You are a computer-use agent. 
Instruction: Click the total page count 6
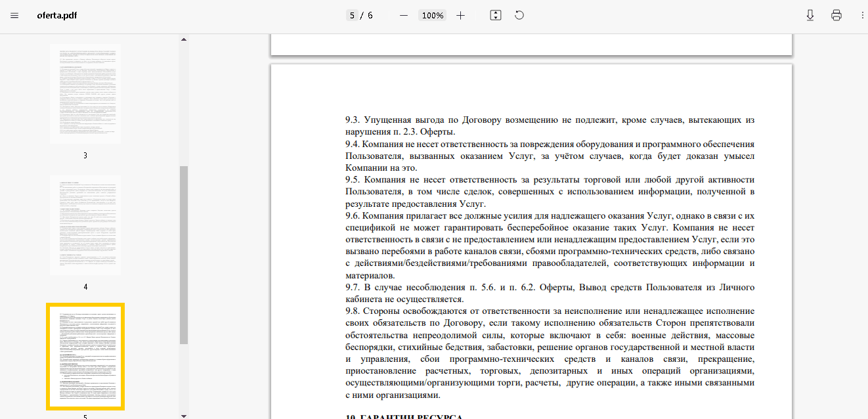click(x=370, y=15)
